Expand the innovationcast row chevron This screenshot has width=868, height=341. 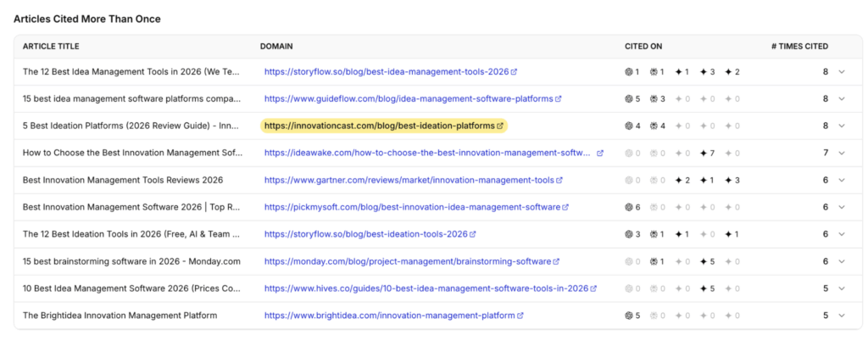coord(842,126)
